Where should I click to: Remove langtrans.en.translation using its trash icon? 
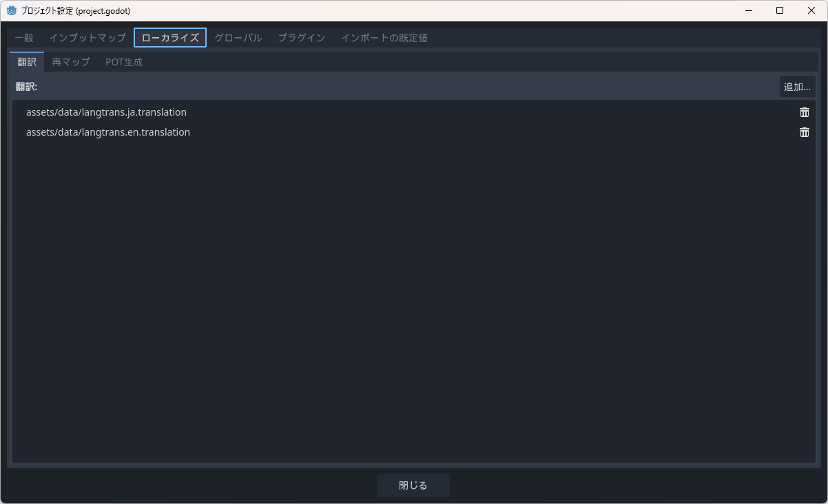804,132
